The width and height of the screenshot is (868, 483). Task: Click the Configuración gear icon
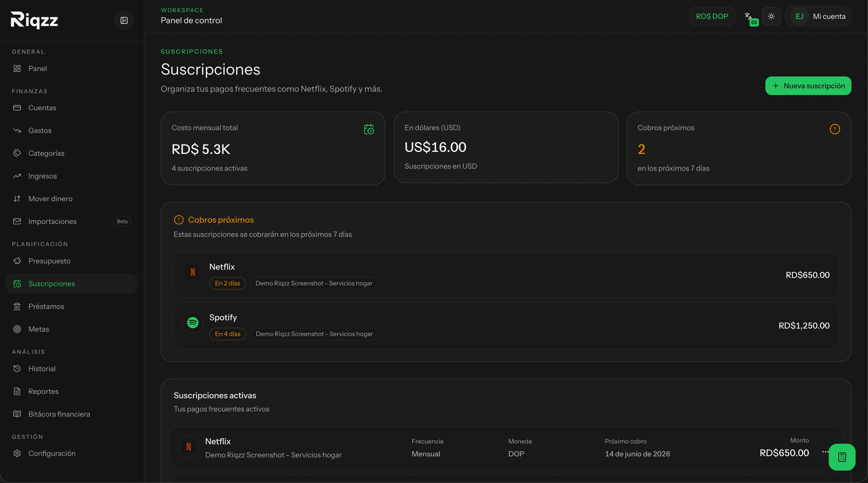point(17,454)
